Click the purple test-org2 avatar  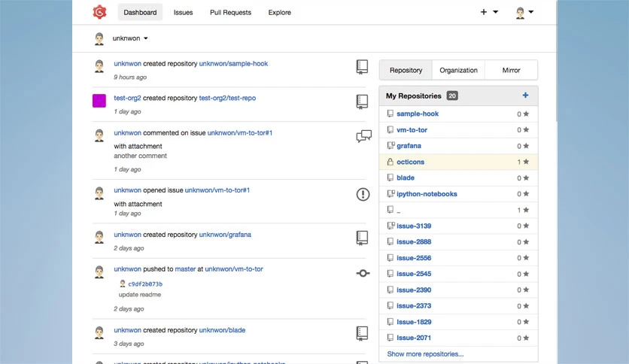(99, 101)
